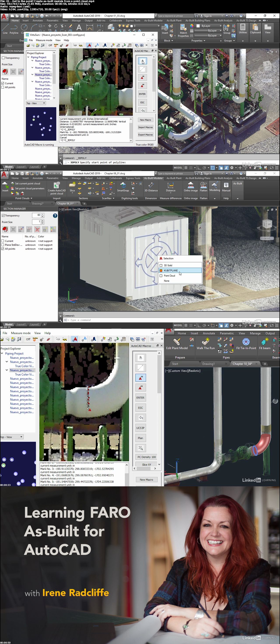Image resolution: width=280 pixels, height=644 pixels.
Task: Open File menu in enlarged VirtuSurv window
Action: [5, 333]
